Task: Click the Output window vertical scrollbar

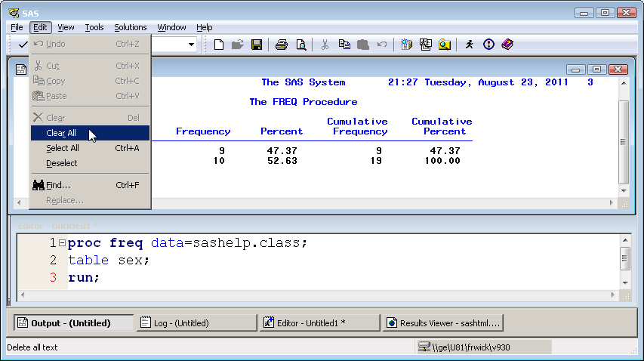Action: pyautogui.click(x=623, y=140)
